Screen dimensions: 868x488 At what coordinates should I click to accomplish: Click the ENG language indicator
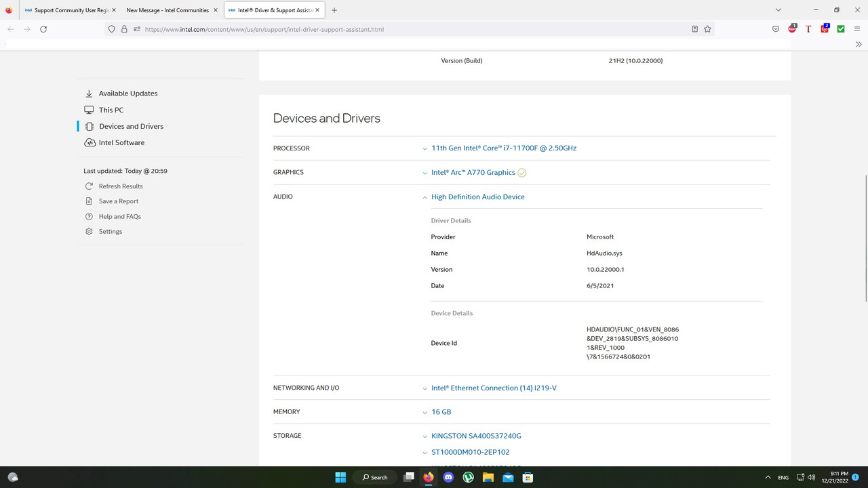(783, 477)
